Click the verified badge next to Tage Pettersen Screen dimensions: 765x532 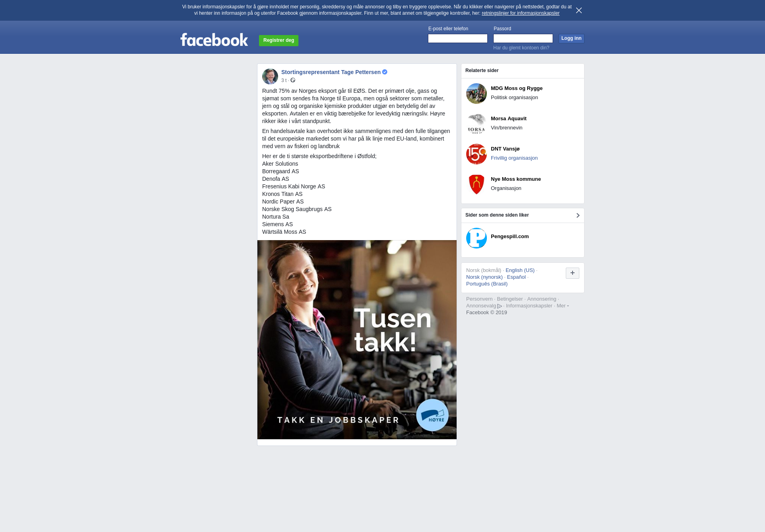385,72
